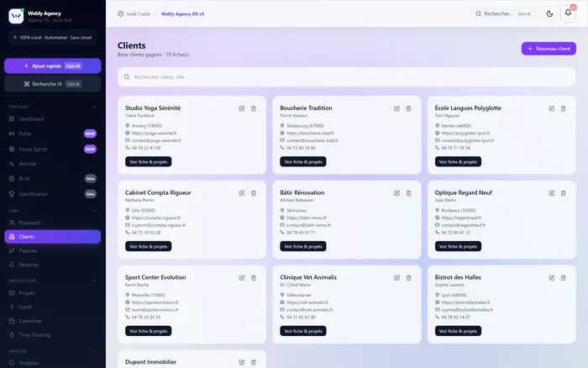Open Analyses in the sidebar
The image size is (588, 368).
[52, 363]
